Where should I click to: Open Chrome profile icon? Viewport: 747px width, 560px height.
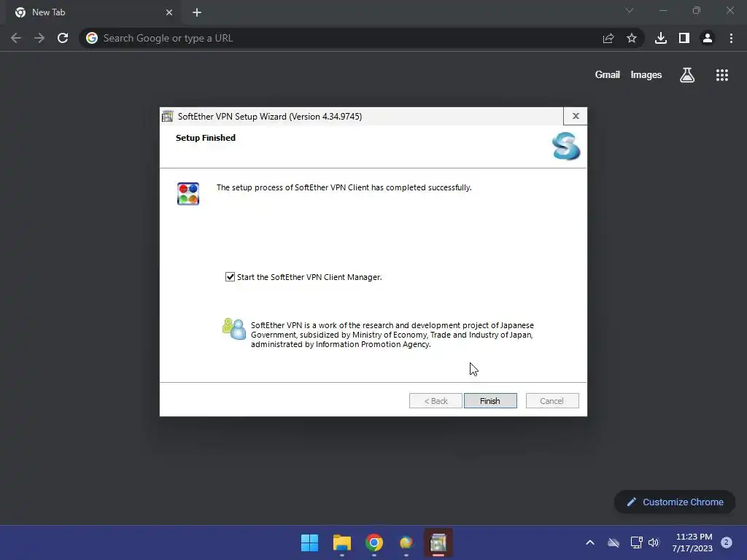tap(708, 38)
